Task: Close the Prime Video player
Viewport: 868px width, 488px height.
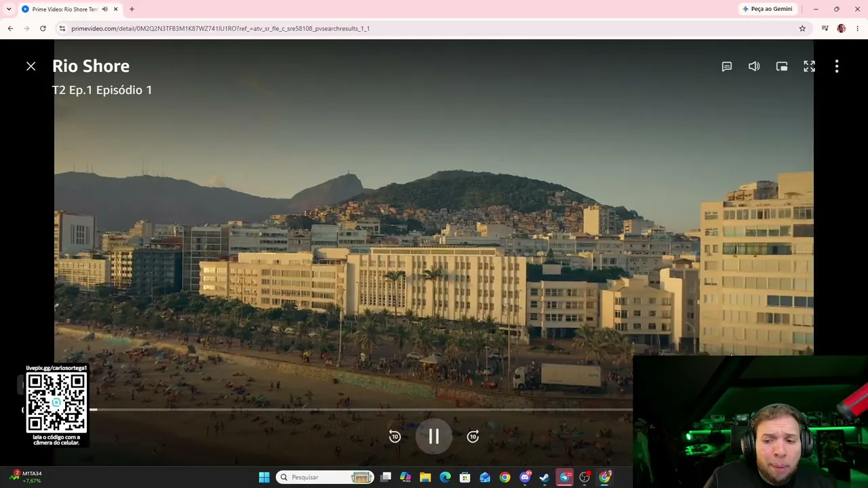Action: (31, 66)
